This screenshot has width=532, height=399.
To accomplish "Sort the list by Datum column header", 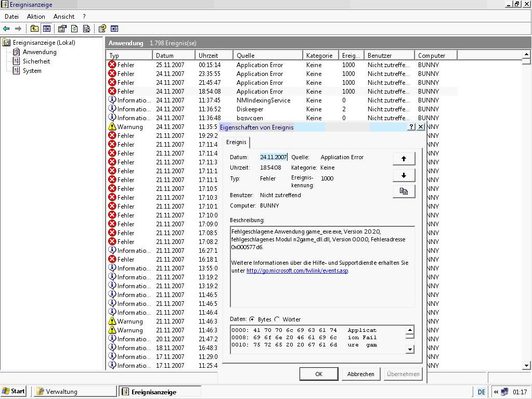I will click(x=174, y=55).
